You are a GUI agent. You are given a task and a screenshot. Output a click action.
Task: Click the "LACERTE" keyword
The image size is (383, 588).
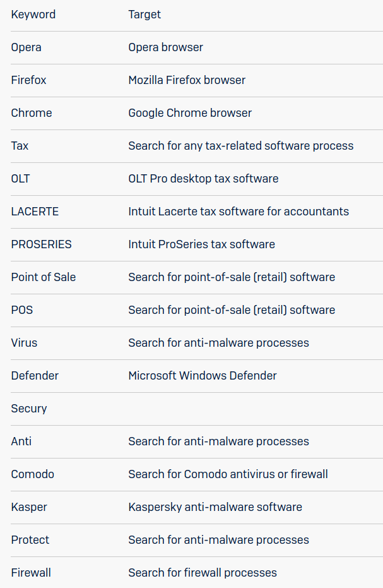coord(35,212)
